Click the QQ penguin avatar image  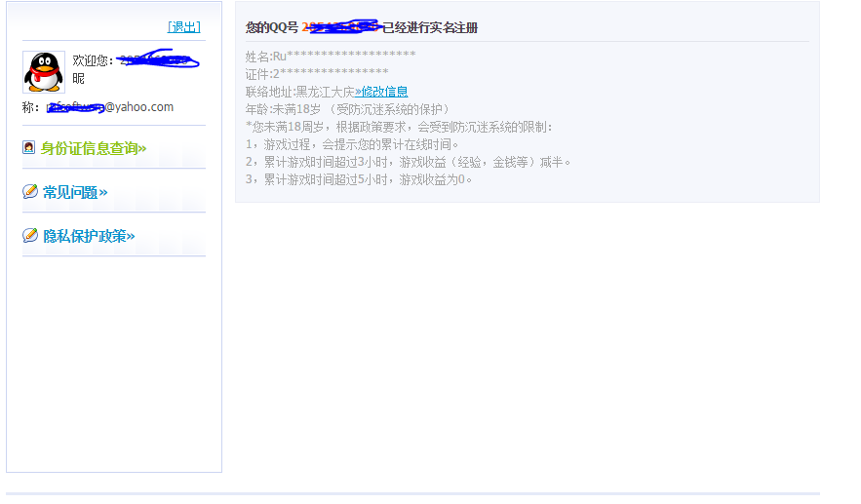(x=43, y=72)
